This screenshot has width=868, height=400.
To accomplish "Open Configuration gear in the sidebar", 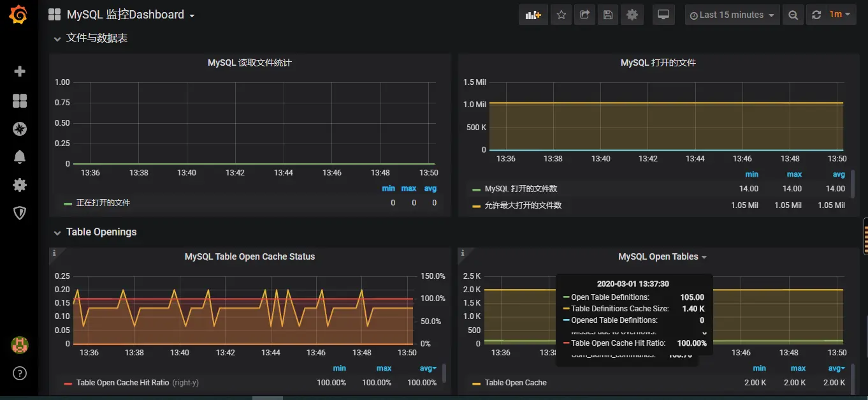I will pos(20,185).
